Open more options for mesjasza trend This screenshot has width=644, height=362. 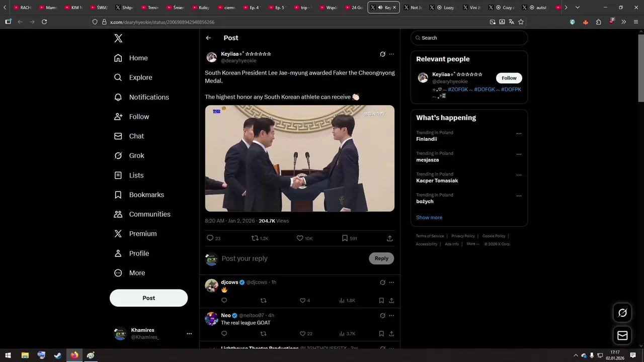[519, 154]
